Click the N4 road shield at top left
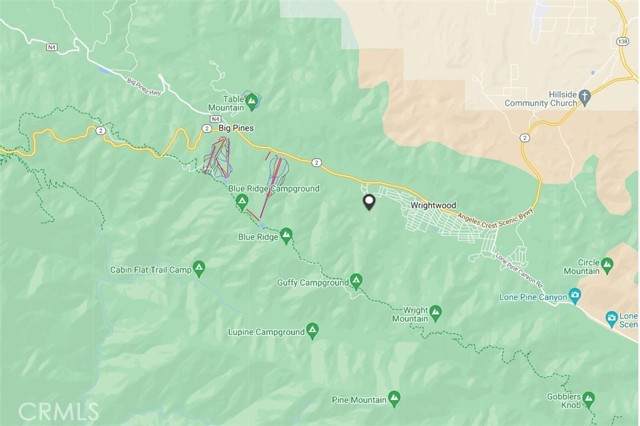 [x=51, y=48]
